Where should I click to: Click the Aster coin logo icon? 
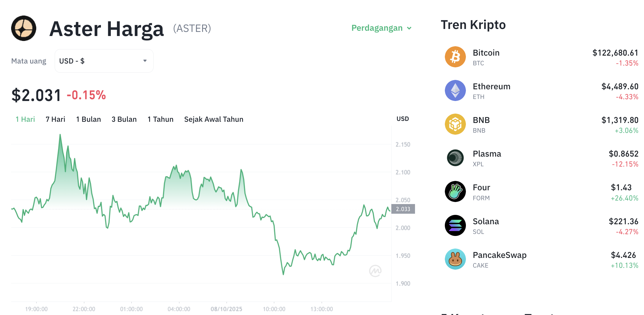point(24,28)
